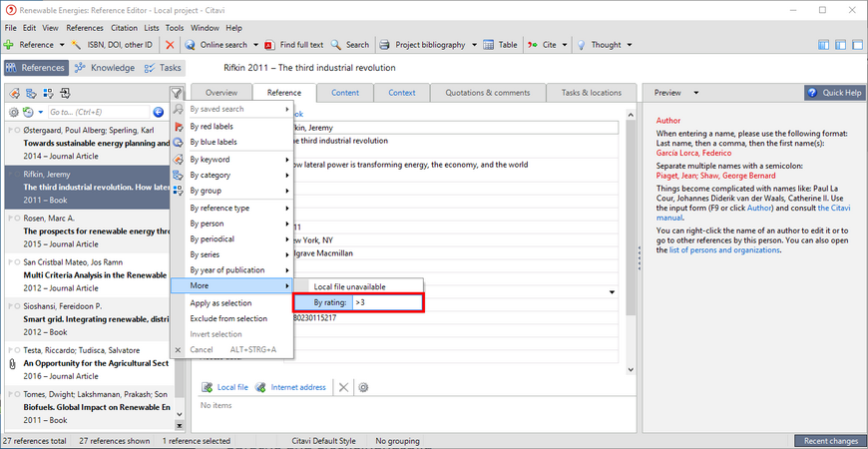Open list of persons and organizations link
Screen dimensions: 868x449
click(724, 250)
